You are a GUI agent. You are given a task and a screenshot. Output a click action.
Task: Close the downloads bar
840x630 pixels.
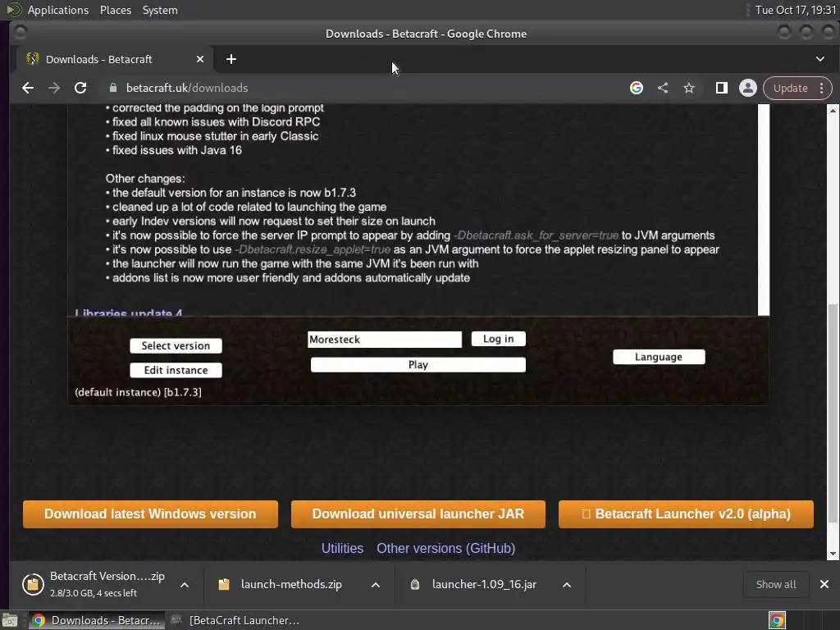(824, 584)
